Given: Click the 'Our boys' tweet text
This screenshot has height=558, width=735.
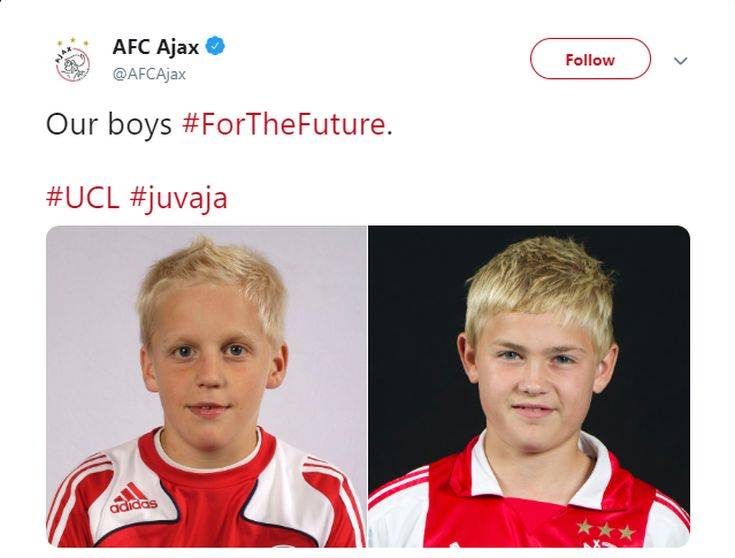Looking at the screenshot, I should [109, 125].
